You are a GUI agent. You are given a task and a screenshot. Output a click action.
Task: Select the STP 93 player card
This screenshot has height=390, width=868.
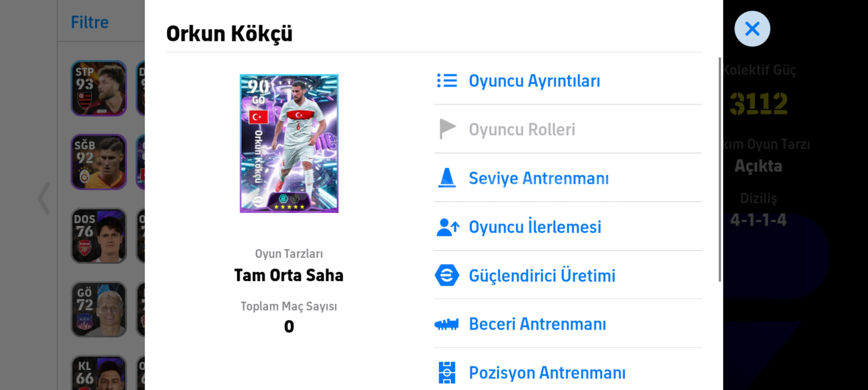99,88
